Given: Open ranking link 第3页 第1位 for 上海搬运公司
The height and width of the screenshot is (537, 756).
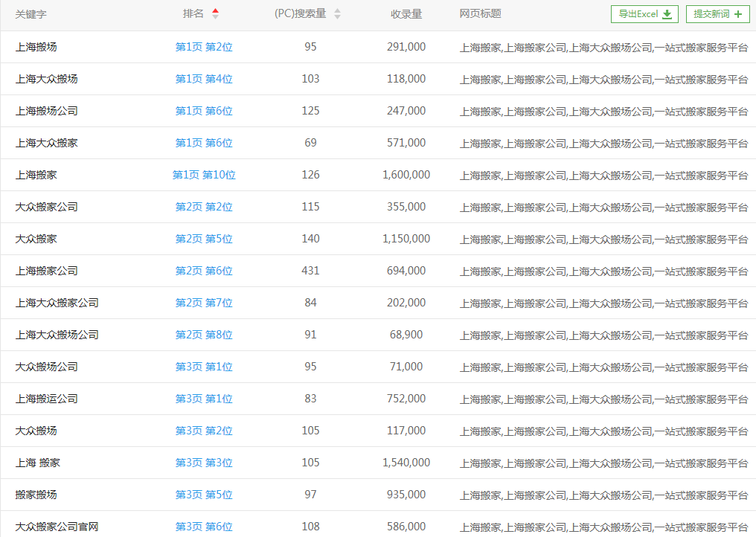Looking at the screenshot, I should (204, 398).
